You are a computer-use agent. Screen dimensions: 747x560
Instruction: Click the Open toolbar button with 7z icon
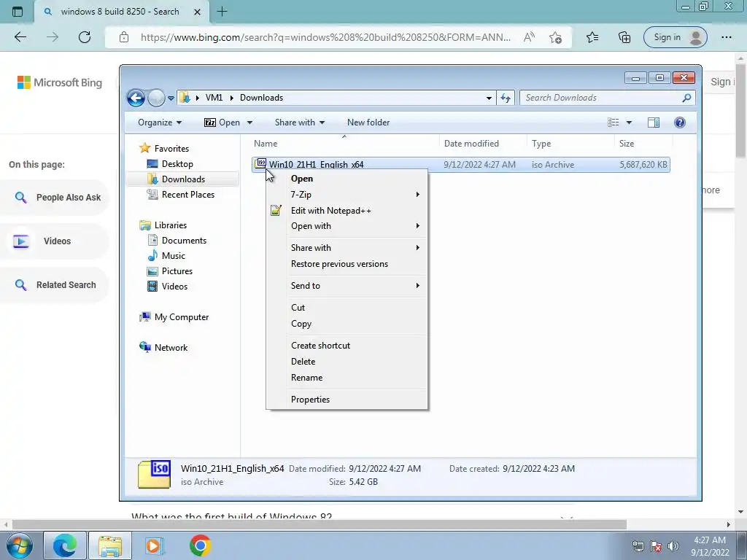(222, 122)
